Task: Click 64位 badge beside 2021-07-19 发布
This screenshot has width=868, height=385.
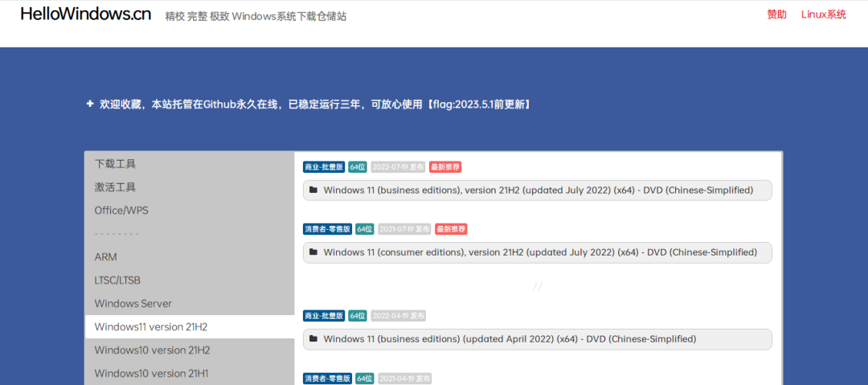Action: tap(365, 229)
